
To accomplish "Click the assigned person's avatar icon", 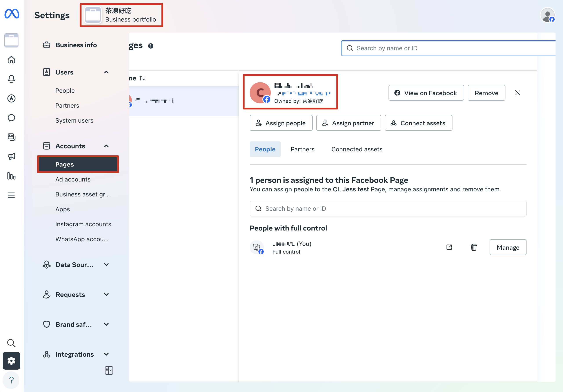I will click(256, 247).
